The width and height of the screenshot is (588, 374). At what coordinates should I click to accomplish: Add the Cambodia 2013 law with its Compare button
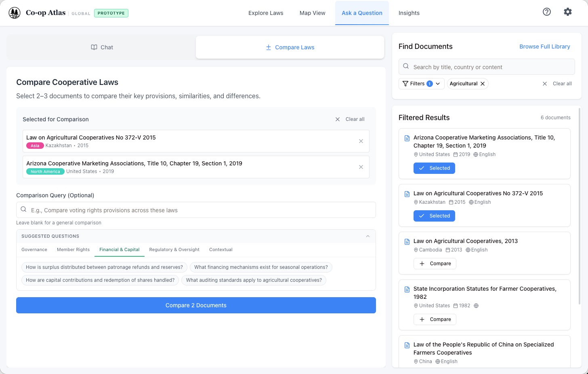(x=435, y=263)
